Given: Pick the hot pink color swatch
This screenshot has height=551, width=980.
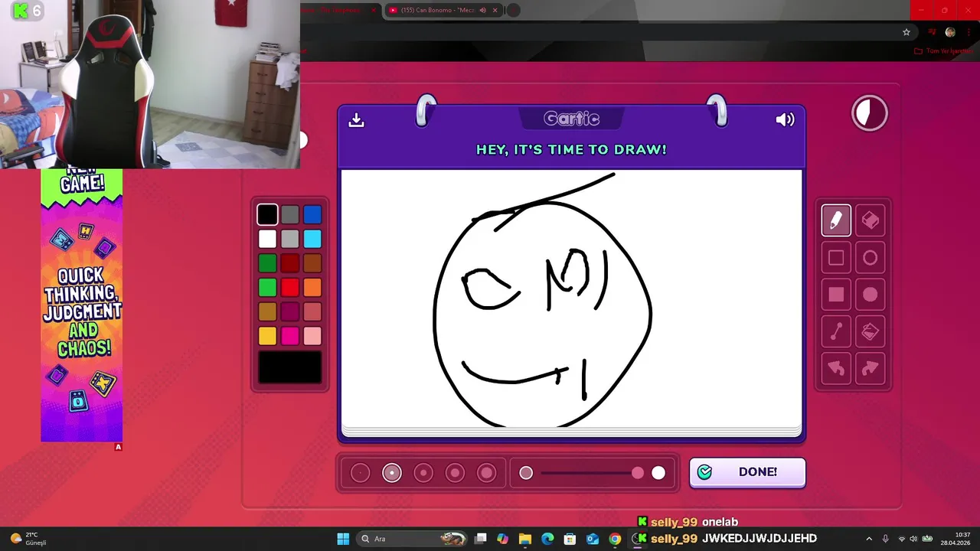Looking at the screenshot, I should tap(289, 336).
